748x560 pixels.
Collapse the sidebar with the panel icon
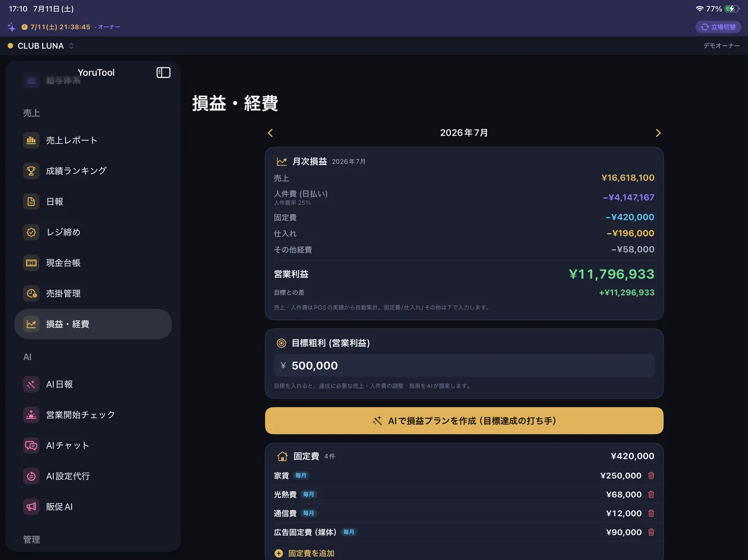pos(163,73)
